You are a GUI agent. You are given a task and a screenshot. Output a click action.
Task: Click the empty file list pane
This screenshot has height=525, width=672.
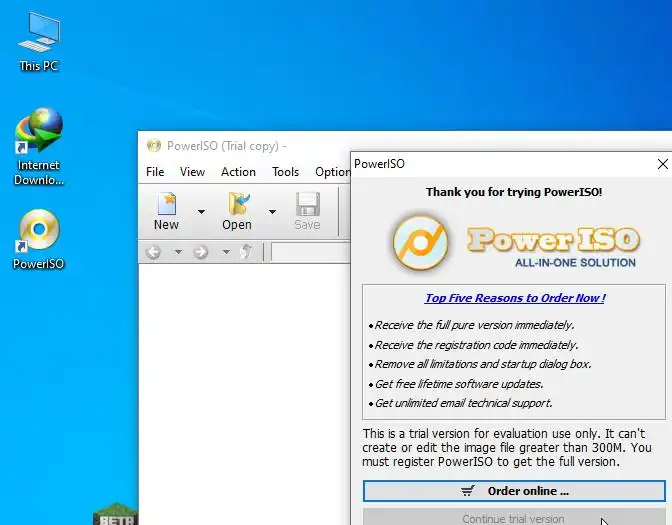[244, 393]
